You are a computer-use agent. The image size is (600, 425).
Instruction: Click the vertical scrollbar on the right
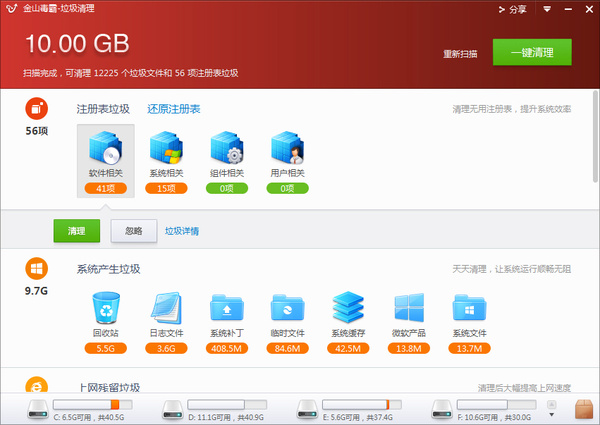(x=595, y=136)
